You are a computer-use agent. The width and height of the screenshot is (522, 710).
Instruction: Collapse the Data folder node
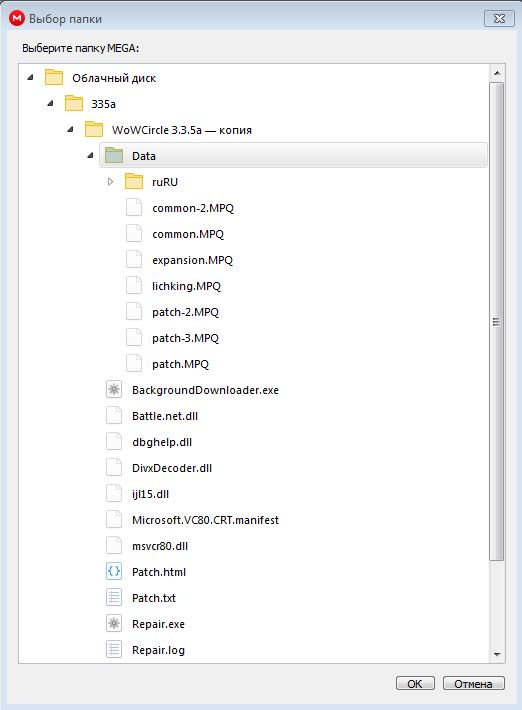coord(90,155)
